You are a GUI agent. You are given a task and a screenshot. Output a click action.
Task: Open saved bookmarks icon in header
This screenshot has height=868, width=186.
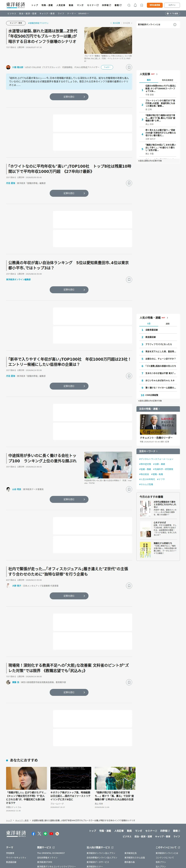(x=142, y=5)
